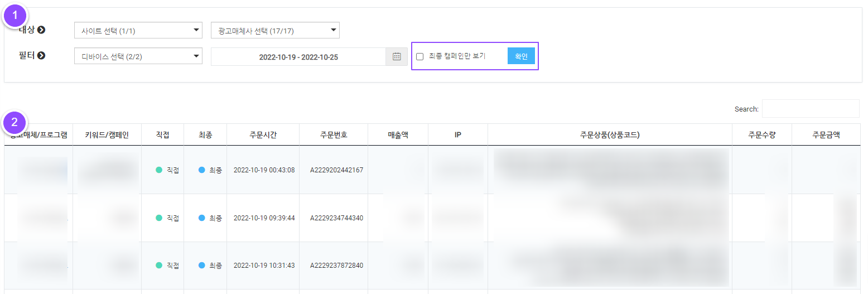The image size is (868, 294).
Task: Open the 광고매체사 선택 (17/17) dropdown
Action: pyautogui.click(x=275, y=30)
